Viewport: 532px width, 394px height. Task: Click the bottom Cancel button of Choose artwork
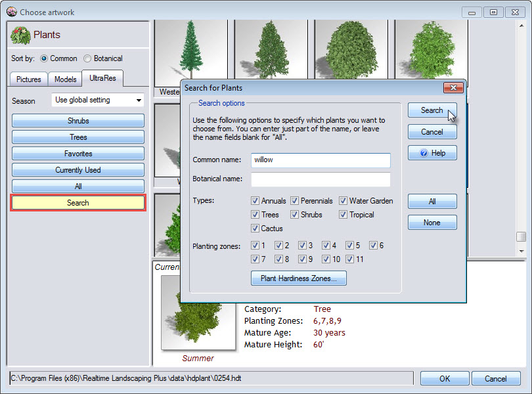point(496,378)
